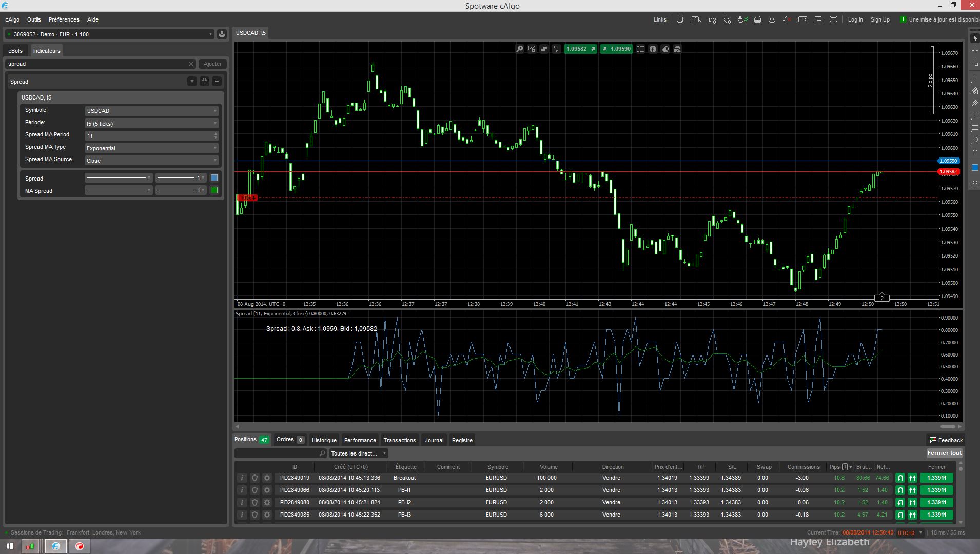
Task: Show info for position PID2849080
Action: (242, 502)
